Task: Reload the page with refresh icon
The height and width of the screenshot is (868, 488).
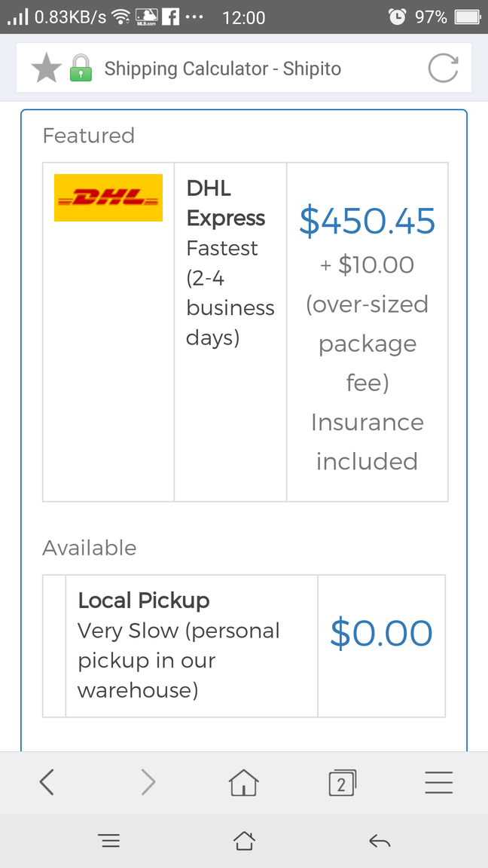Action: click(443, 68)
